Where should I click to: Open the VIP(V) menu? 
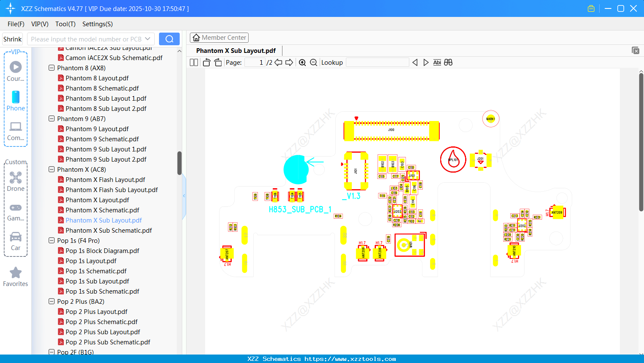coord(40,24)
